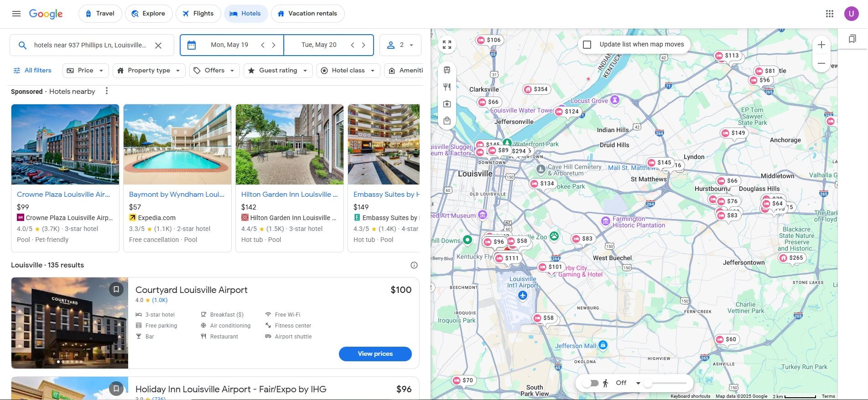Image resolution: width=868 pixels, height=400 pixels.
Task: Go to next check-out date
Action: 364,45
